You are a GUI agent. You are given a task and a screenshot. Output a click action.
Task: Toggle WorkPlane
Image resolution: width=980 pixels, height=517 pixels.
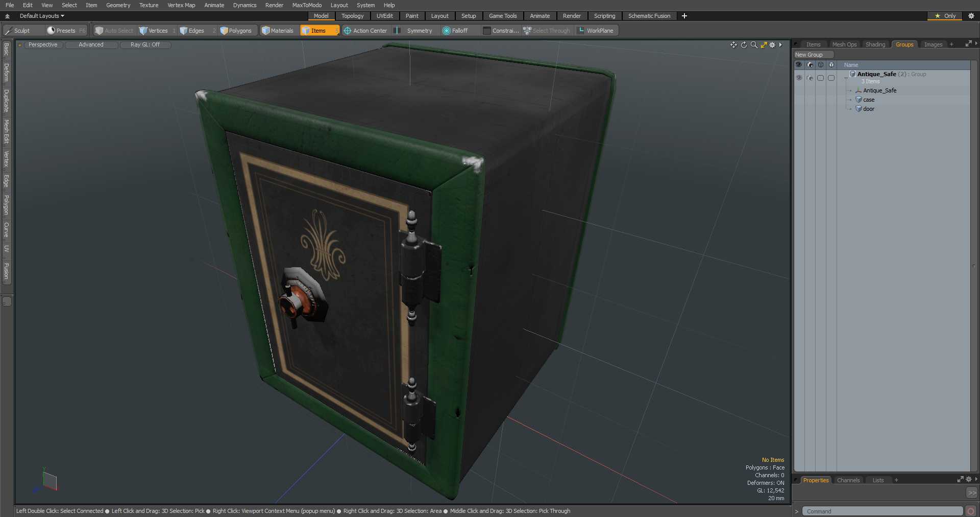[x=596, y=31]
